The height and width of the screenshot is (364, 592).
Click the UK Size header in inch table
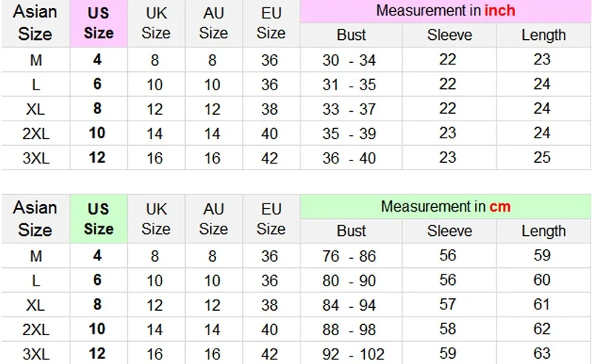(156, 24)
